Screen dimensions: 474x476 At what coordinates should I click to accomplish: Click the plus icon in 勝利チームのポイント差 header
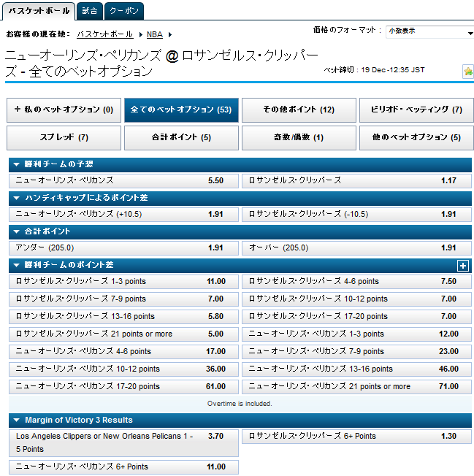[462, 266]
